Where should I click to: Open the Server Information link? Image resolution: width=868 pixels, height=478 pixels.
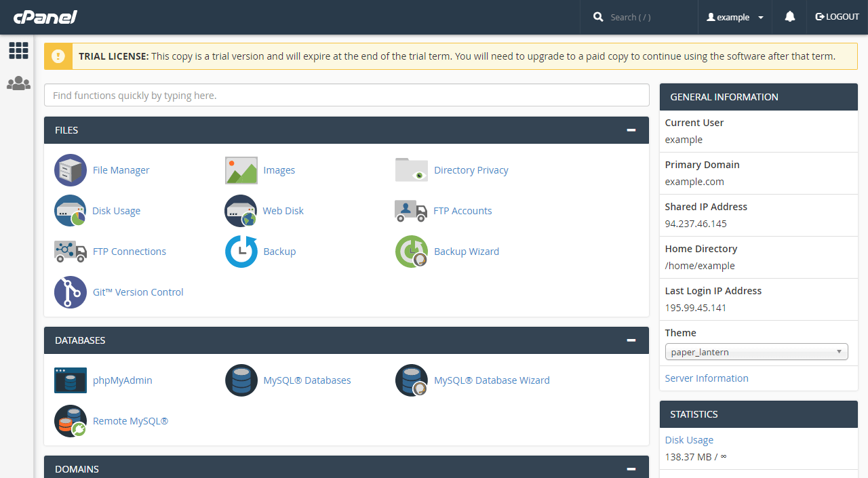point(707,378)
